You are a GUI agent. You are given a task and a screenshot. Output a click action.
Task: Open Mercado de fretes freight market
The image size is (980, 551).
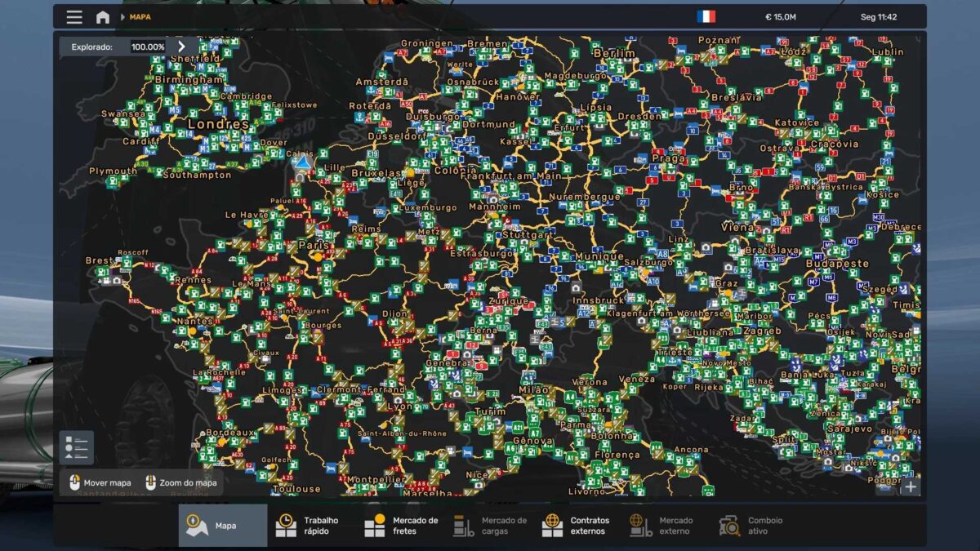pyautogui.click(x=400, y=526)
